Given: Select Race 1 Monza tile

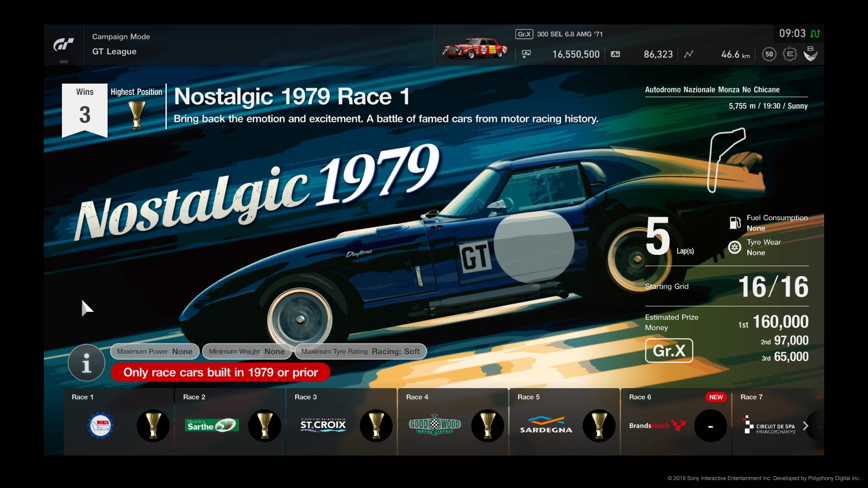Looking at the screenshot, I should 118,421.
